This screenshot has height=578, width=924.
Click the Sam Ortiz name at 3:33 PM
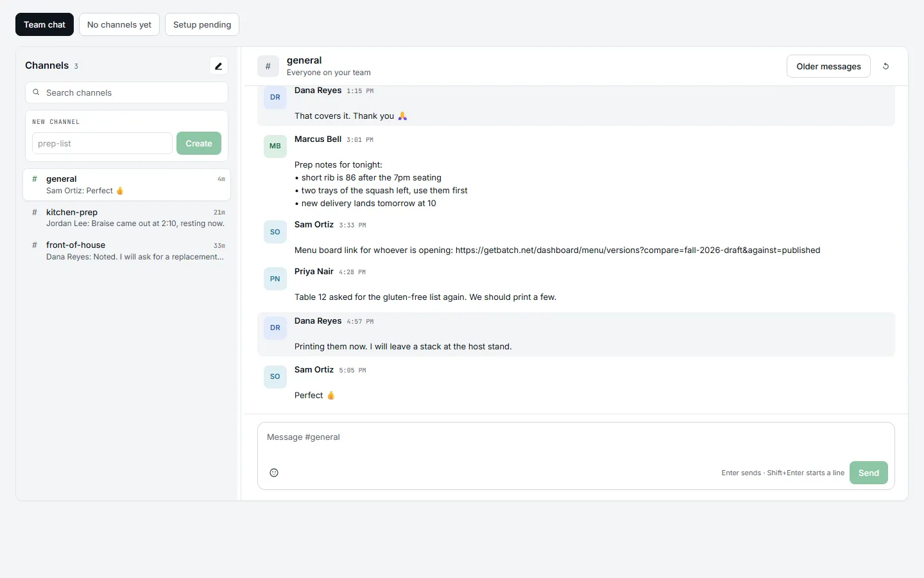click(314, 225)
